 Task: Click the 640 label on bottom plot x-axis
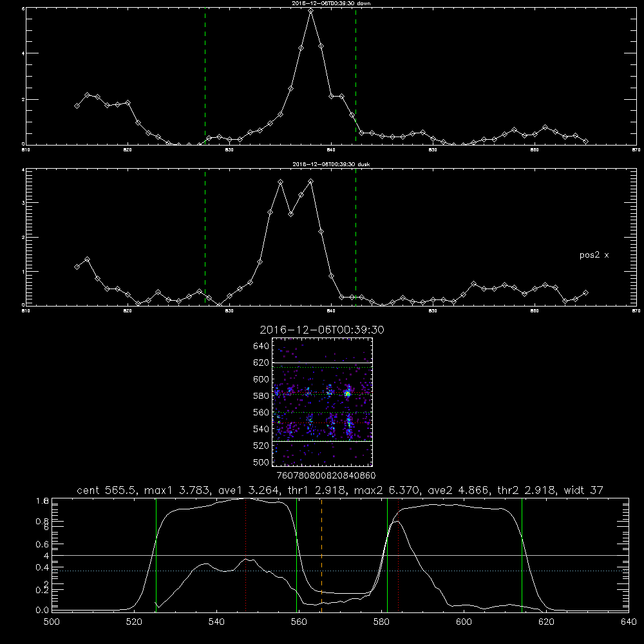click(629, 622)
